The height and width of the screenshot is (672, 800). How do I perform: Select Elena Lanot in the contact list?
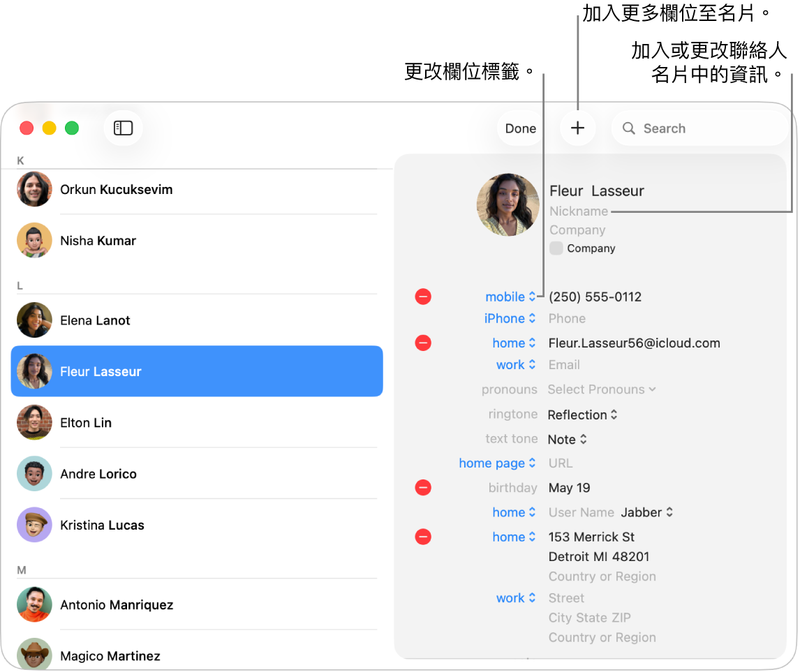click(197, 320)
